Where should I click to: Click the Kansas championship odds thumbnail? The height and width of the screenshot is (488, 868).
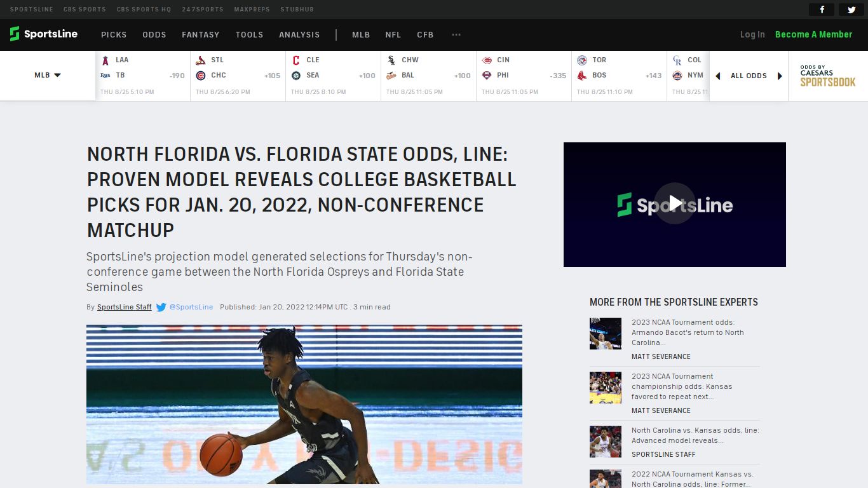coord(606,388)
